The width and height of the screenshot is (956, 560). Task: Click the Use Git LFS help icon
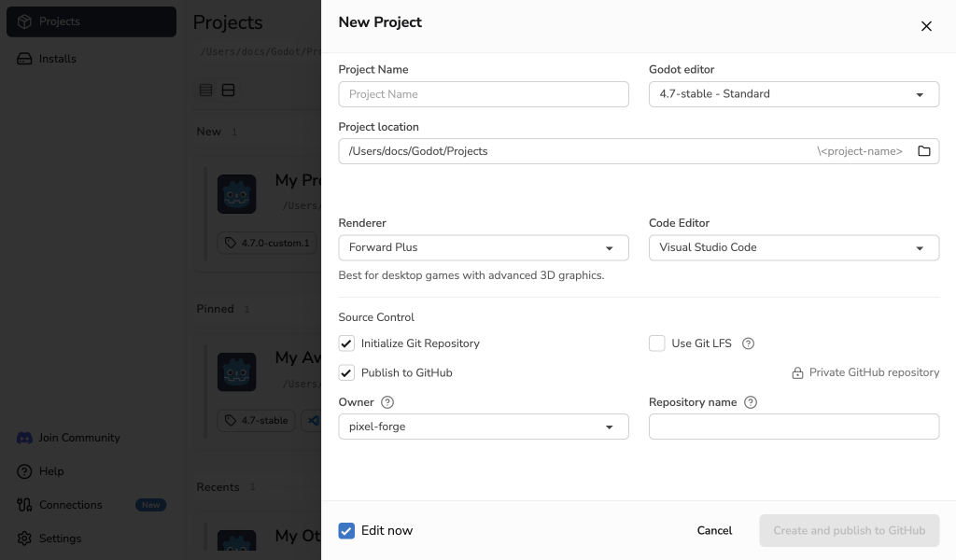click(748, 343)
